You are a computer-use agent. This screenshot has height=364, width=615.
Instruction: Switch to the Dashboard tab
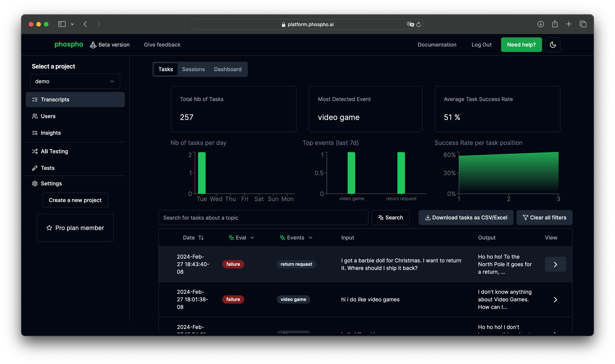click(228, 69)
